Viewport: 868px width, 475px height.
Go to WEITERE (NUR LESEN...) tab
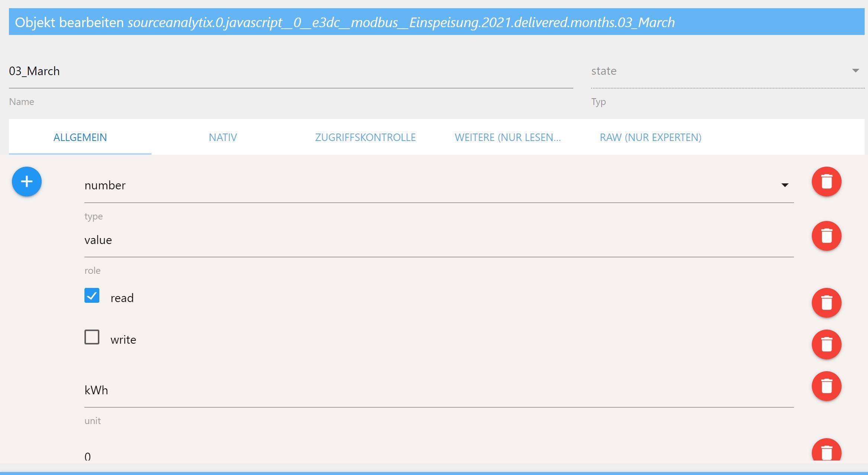[x=507, y=137]
